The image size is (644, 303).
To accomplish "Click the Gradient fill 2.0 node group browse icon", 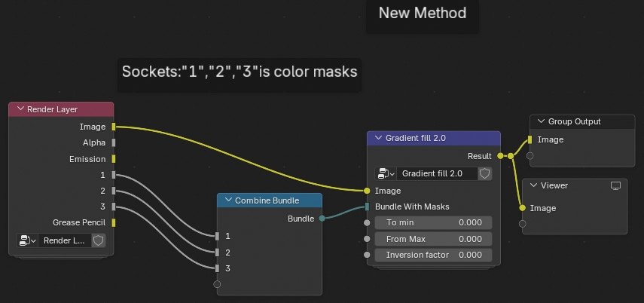I will (x=385, y=173).
